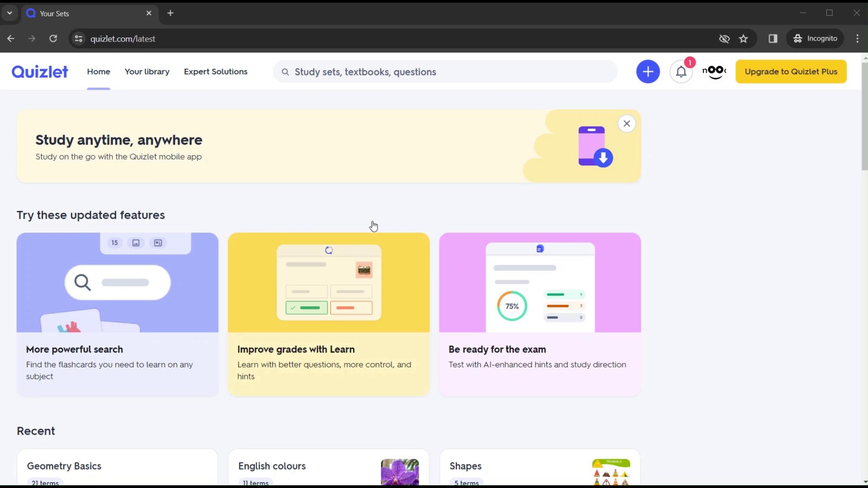
Task: Click the Quizlet home logo icon
Action: pyautogui.click(x=40, y=71)
